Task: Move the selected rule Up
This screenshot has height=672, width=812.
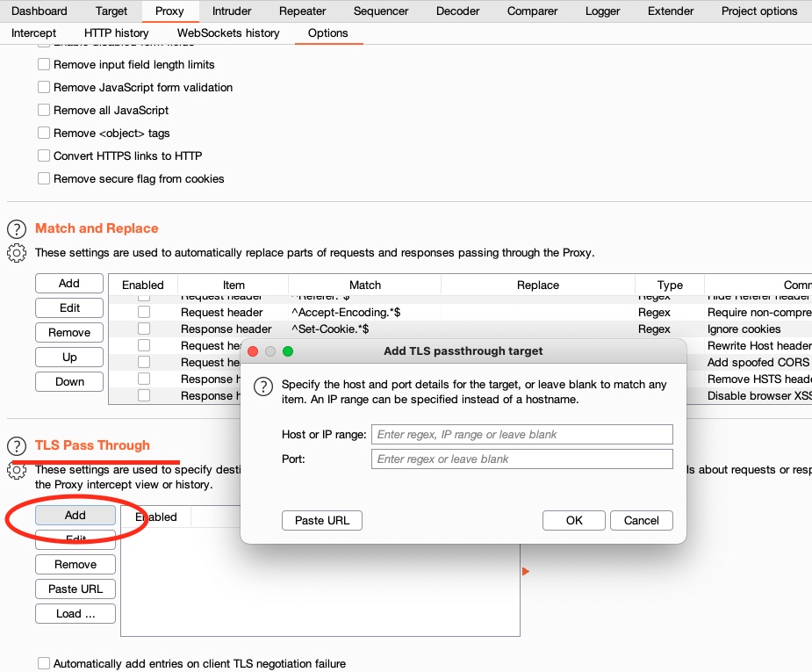Action: point(69,357)
